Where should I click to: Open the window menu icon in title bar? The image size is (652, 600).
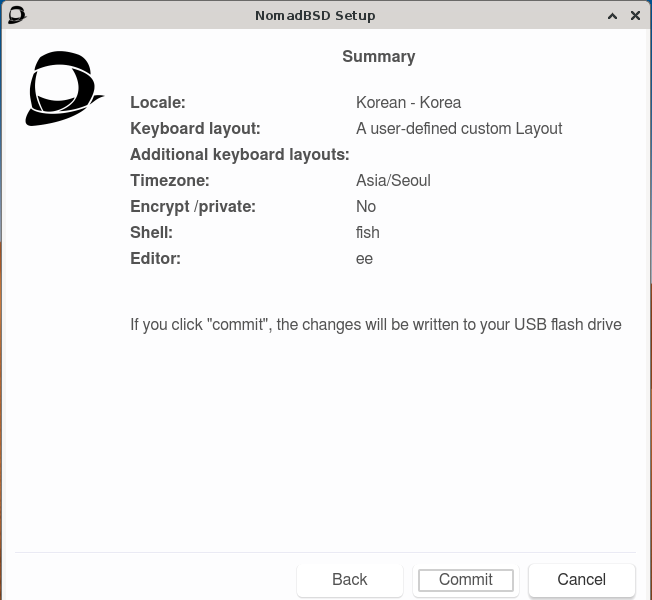pos(17,15)
